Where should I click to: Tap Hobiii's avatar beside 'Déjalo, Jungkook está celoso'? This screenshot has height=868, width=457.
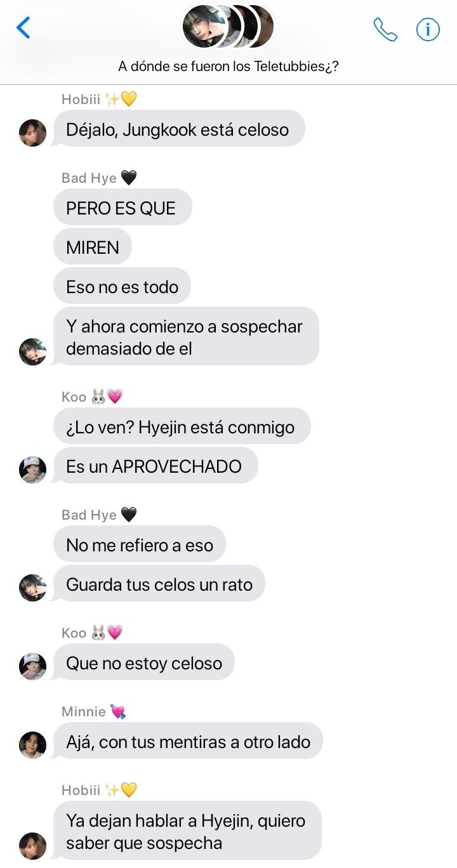point(32,133)
